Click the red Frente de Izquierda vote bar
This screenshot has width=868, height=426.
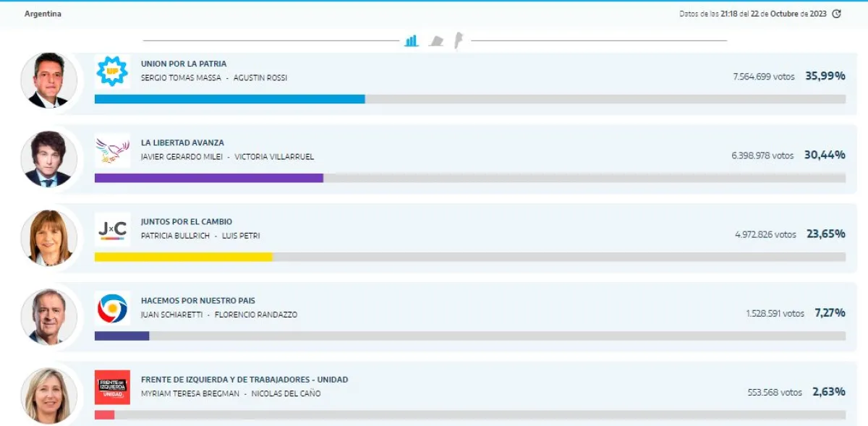point(104,414)
